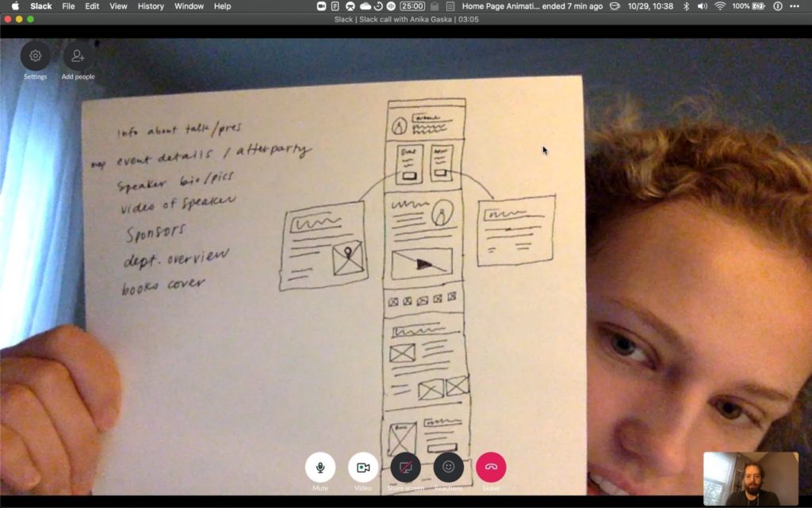Viewport: 812px width, 508px height.
Task: Click the self-view video thumbnail
Action: click(x=750, y=478)
